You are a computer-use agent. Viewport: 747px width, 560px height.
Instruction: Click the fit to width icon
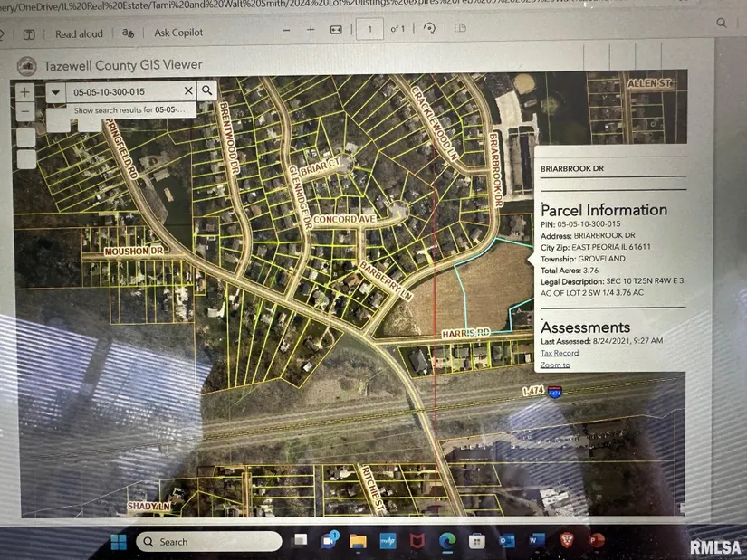336,30
